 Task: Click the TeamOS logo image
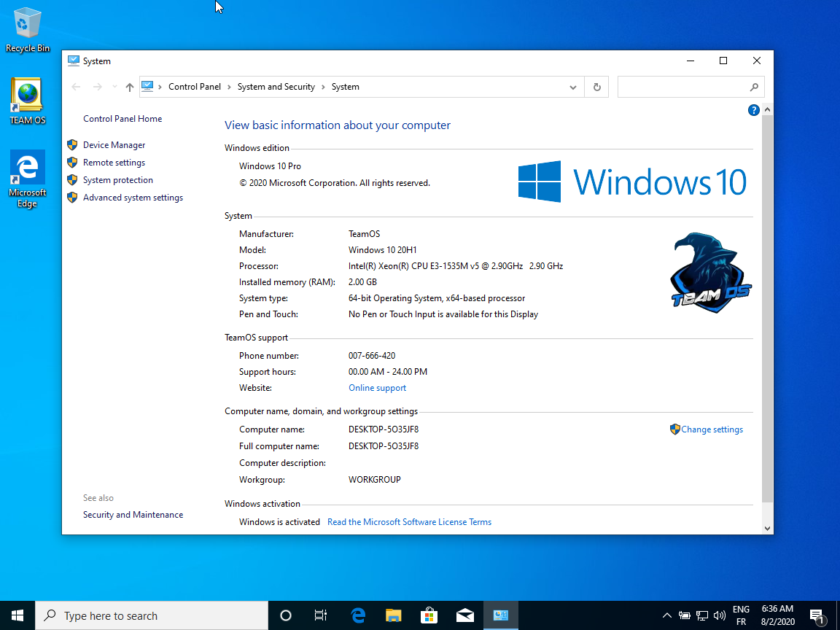(711, 272)
